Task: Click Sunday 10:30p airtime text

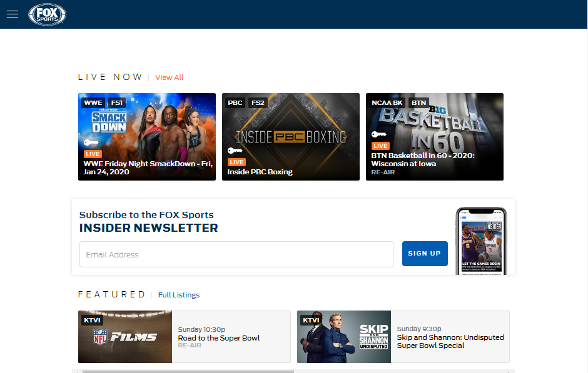Action: pyautogui.click(x=201, y=329)
